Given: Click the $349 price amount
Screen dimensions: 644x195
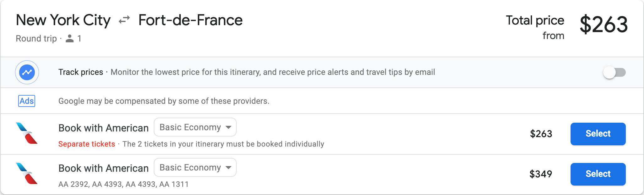Looking at the screenshot, I should (x=541, y=174).
